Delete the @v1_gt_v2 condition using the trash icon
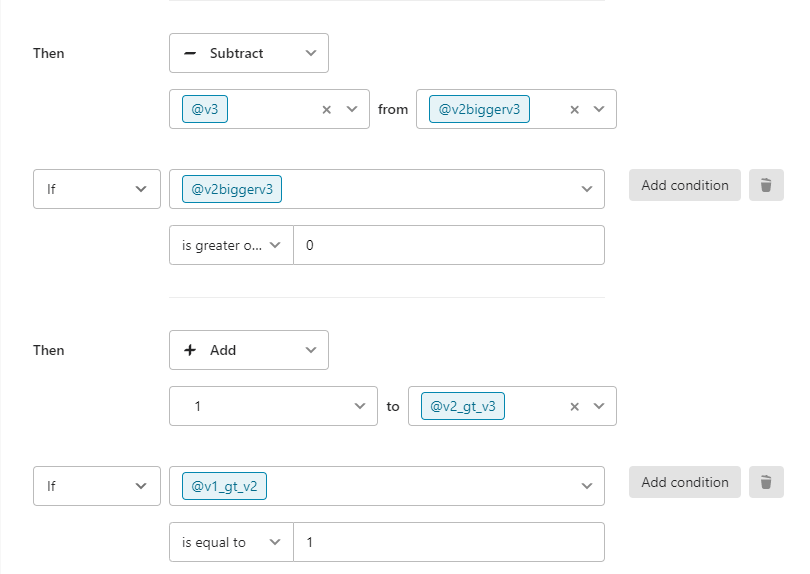 pos(766,482)
